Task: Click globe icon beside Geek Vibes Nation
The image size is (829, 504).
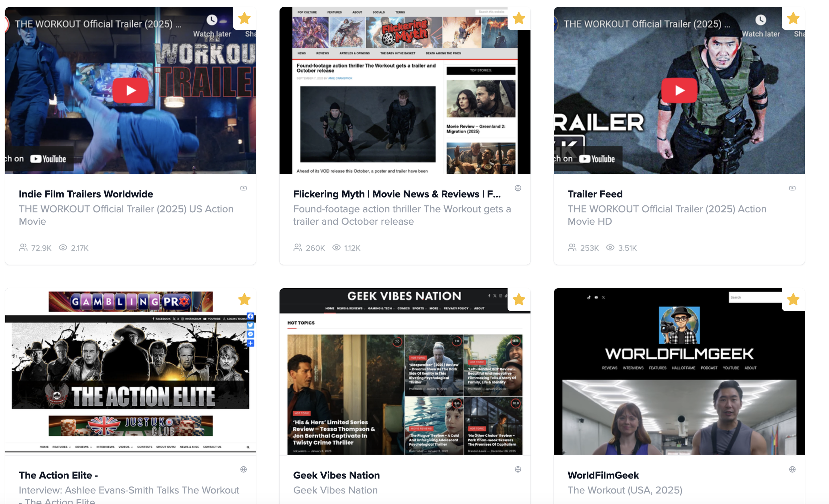Action: (x=518, y=469)
